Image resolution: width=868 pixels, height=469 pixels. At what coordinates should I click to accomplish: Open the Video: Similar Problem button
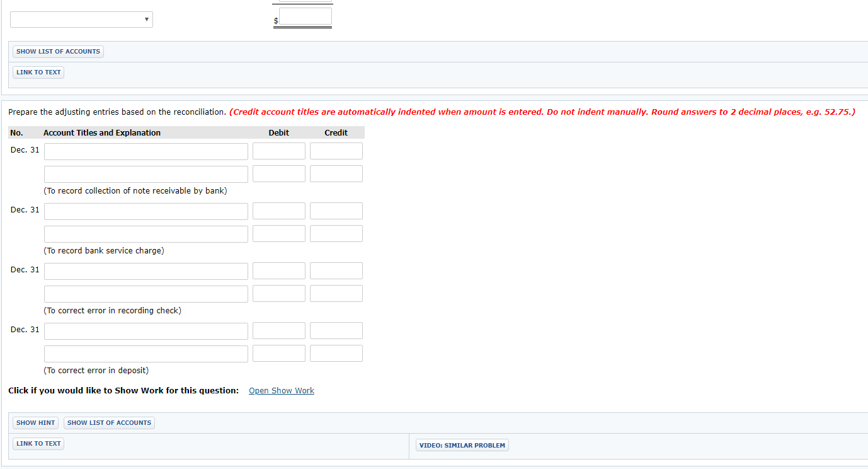(x=462, y=446)
